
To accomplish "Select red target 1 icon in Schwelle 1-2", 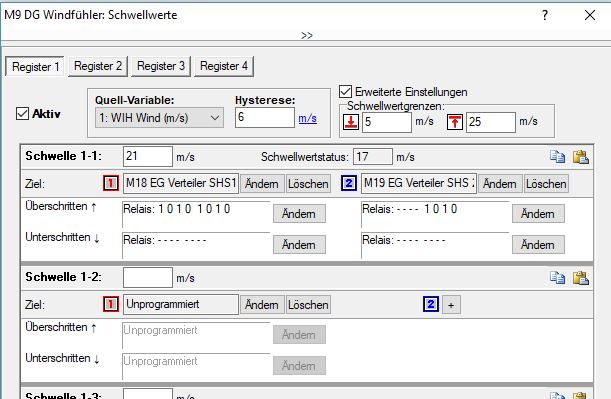I will click(111, 304).
